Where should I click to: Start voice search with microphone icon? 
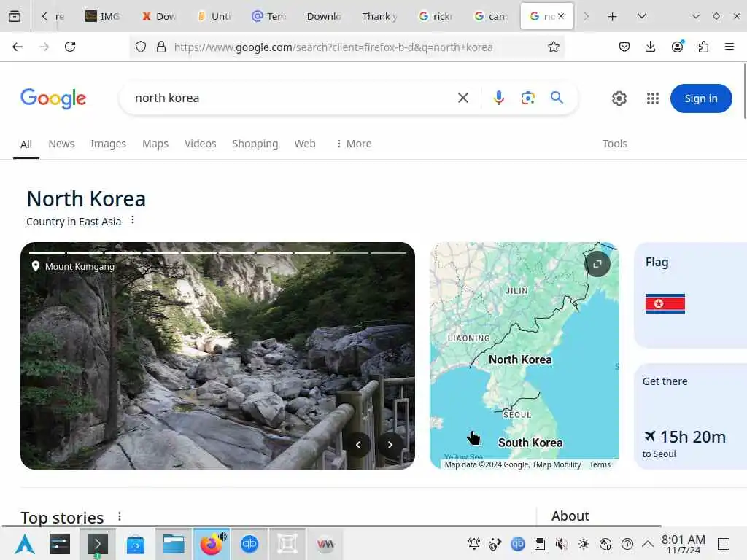pyautogui.click(x=498, y=98)
